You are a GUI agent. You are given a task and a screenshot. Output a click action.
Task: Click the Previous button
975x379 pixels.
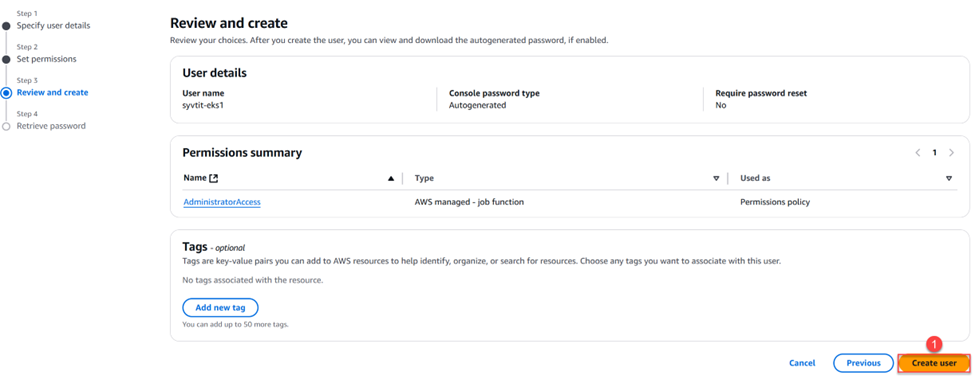pyautogui.click(x=864, y=363)
